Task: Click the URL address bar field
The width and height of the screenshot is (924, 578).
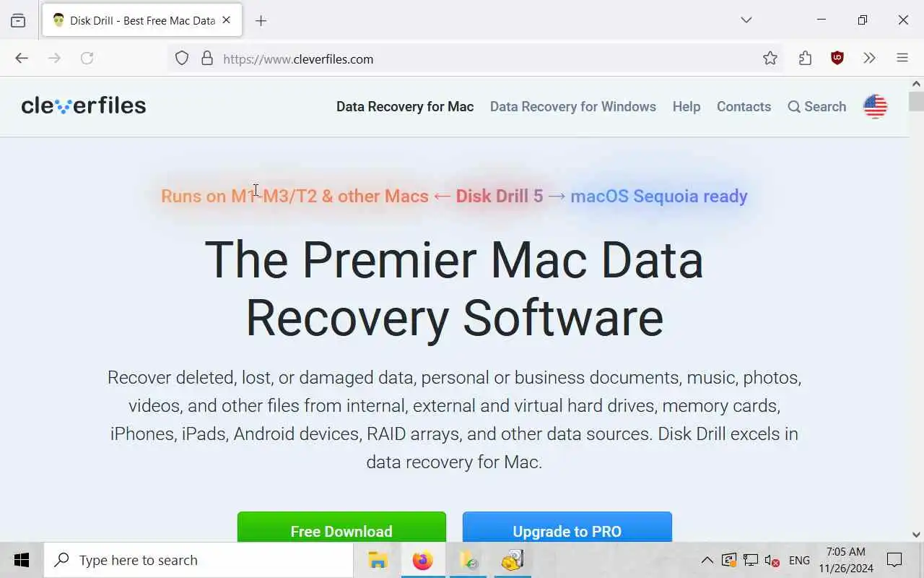Action: pyautogui.click(x=484, y=59)
